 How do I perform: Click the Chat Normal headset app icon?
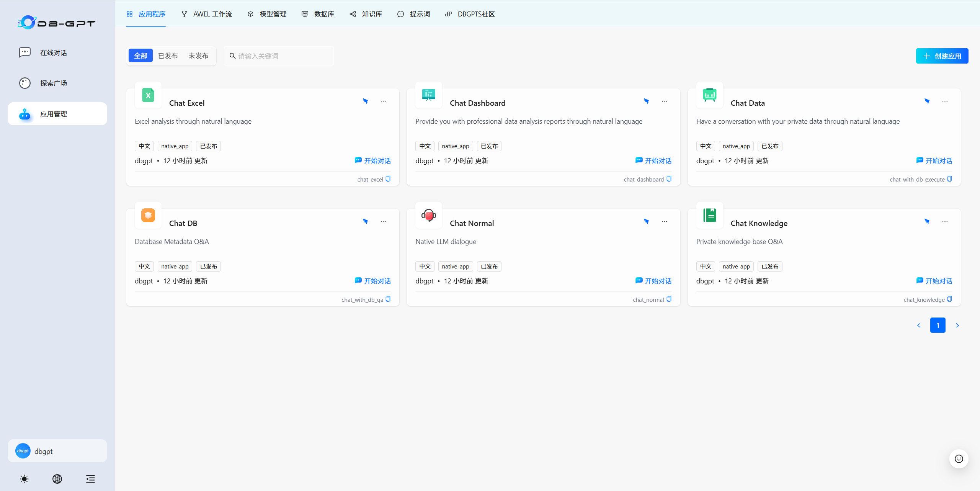click(429, 216)
